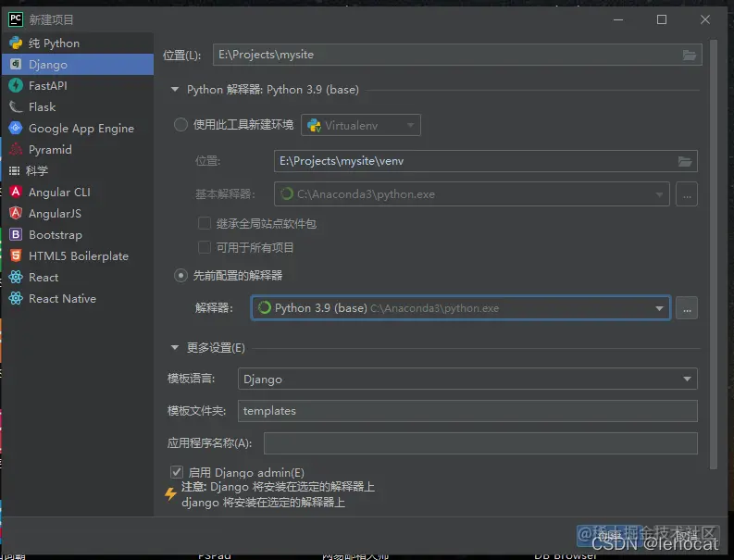Click the Virtualenv Python icon in dropdown
The image size is (734, 560).
(x=314, y=126)
